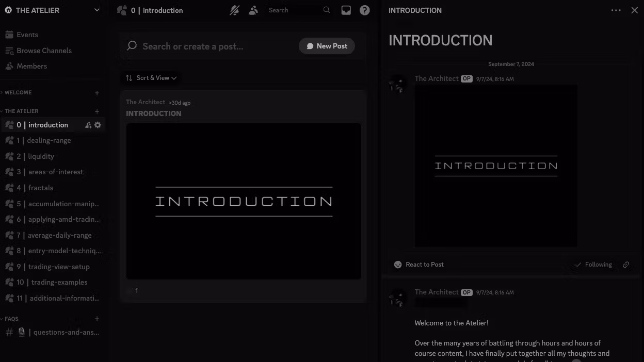Collapse the FAQS category

pos(11,319)
